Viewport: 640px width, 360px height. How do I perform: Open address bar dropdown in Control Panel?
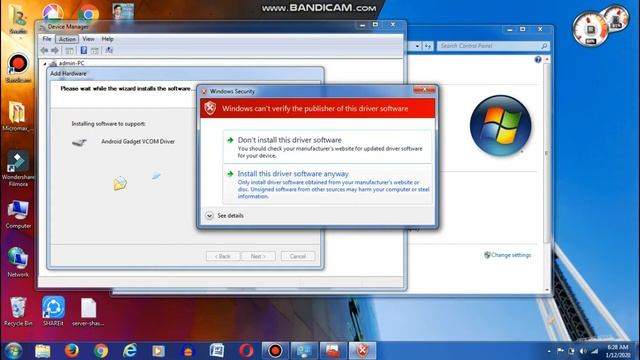pos(417,46)
